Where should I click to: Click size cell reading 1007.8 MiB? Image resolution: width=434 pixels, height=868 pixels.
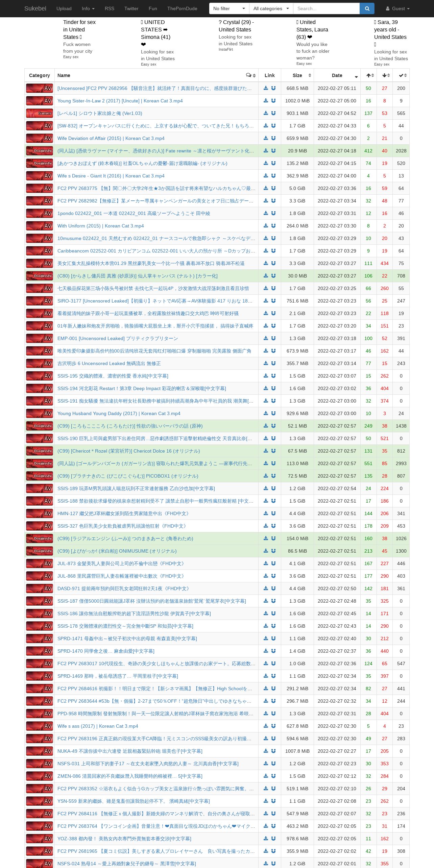pos(297,751)
